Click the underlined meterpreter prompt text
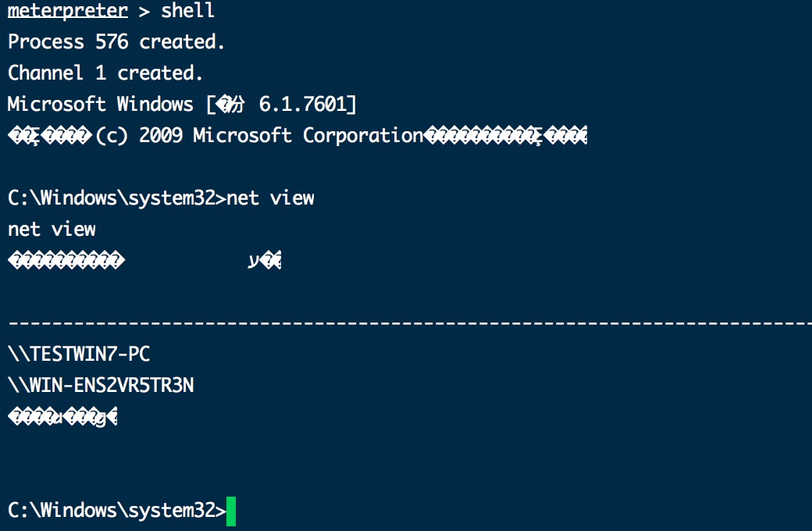Screen dimensions: 812x531 click(x=68, y=11)
